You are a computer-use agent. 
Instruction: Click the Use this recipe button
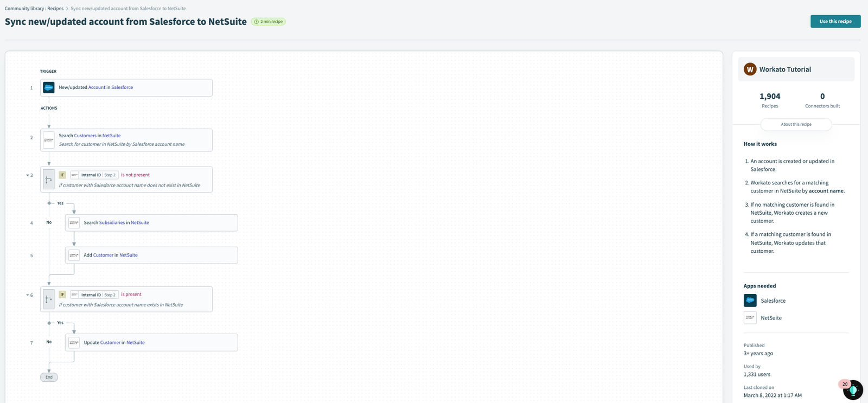835,21
